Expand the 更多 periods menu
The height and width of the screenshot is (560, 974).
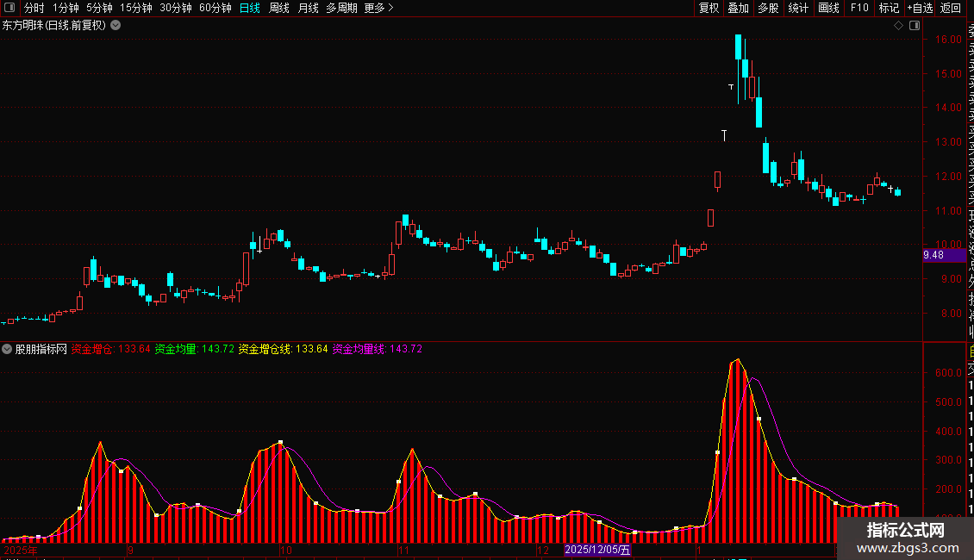click(x=379, y=8)
